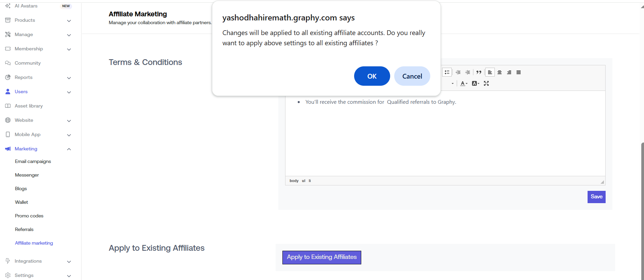Viewport: 644px width, 280px height.
Task: Confirm the dialog with OK
Action: point(372,76)
